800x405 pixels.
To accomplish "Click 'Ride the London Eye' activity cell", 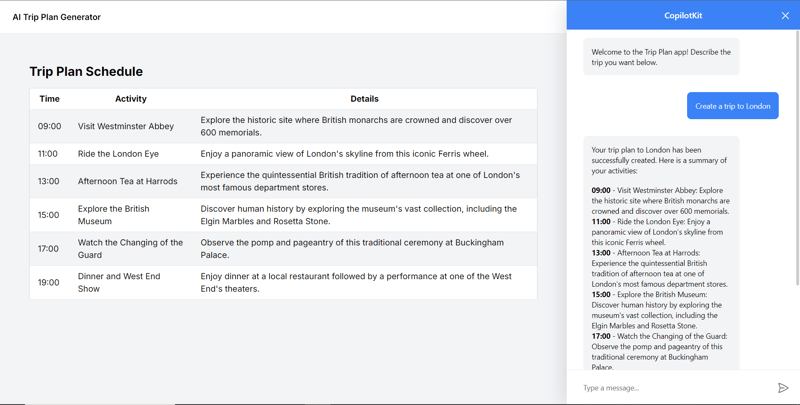I will coord(118,154).
